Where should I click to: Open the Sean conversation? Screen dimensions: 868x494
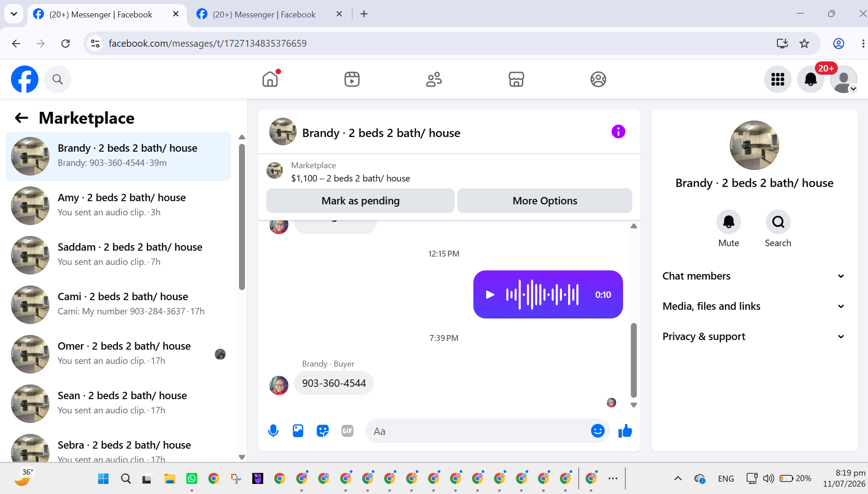[118, 404]
